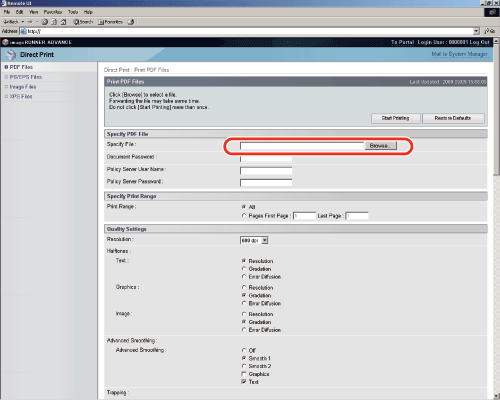Click the Direct Print printer icon
Viewport: 500px width, 400px height.
coord(11,55)
